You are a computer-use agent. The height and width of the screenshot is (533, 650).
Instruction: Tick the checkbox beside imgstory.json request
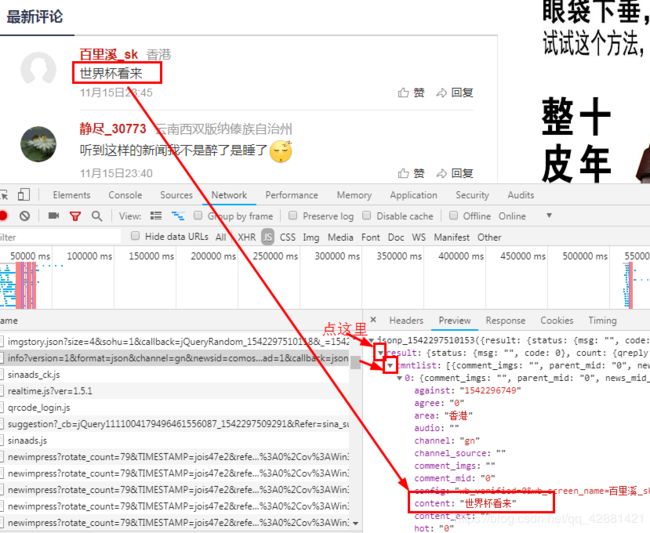click(x=1, y=342)
